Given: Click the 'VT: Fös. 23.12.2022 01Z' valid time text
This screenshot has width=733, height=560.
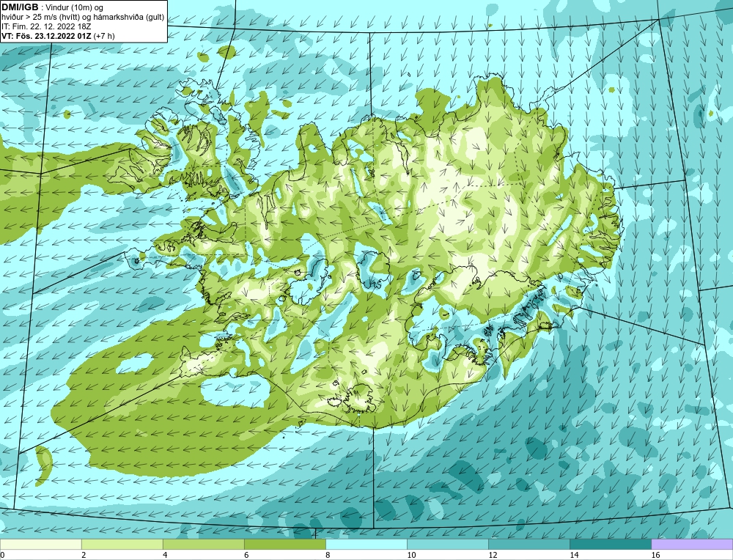Looking at the screenshot, I should pyautogui.click(x=46, y=36).
